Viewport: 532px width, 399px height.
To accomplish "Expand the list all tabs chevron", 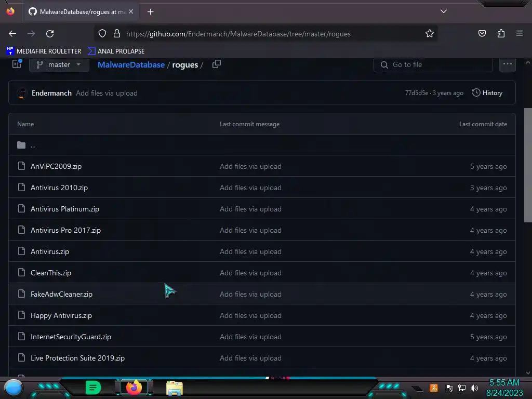I will tap(444, 11).
